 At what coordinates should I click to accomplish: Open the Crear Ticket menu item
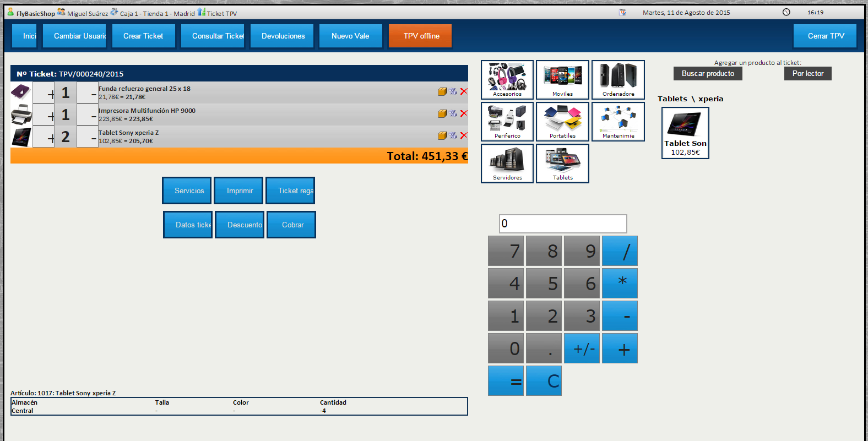[143, 36]
